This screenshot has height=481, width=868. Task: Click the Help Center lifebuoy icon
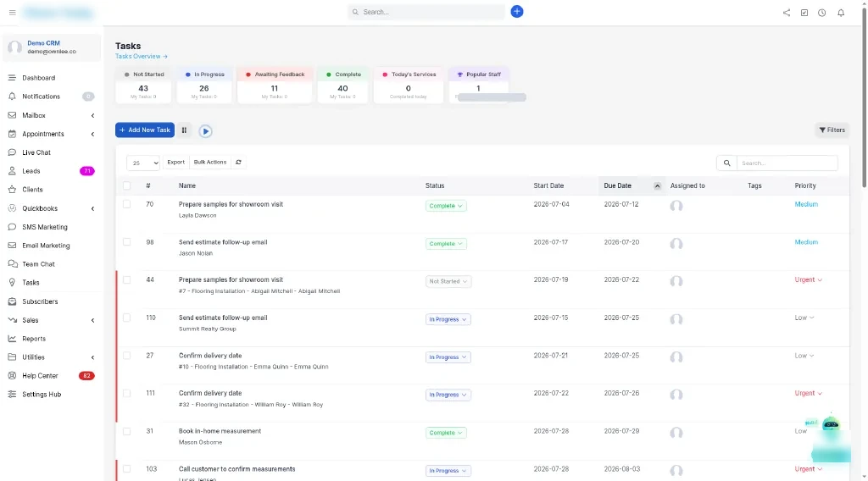click(x=12, y=376)
